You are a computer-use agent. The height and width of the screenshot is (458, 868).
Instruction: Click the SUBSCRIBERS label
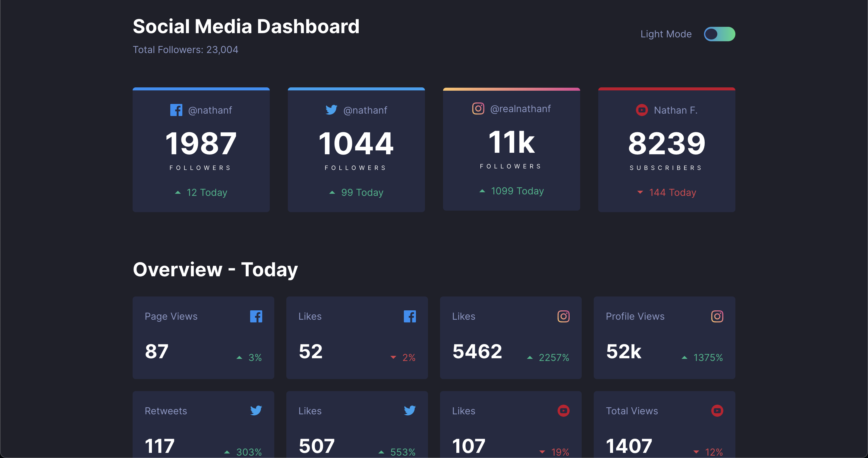pos(666,168)
